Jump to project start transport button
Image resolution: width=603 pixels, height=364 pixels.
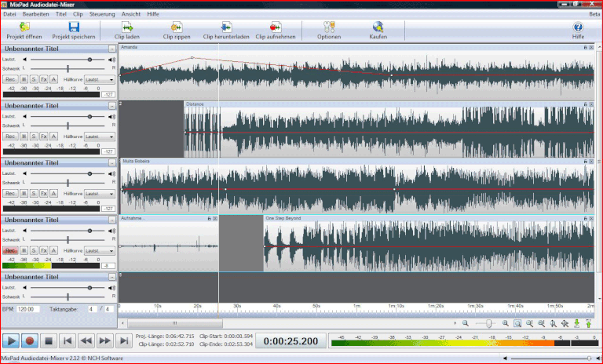68,340
